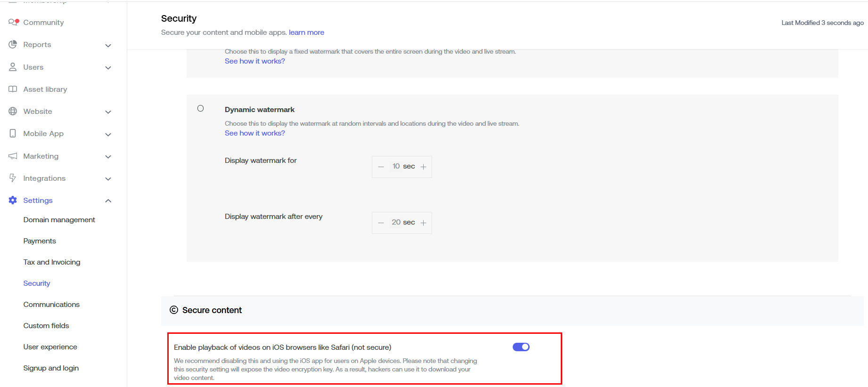Increase the Display watermark for duration

(423, 167)
